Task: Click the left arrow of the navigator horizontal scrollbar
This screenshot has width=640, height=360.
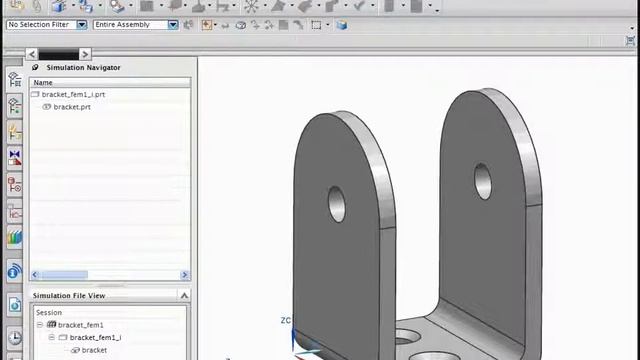Action: tap(35, 275)
